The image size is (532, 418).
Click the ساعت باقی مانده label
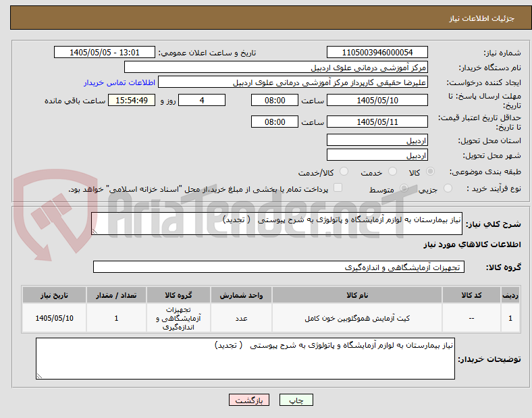coord(75,101)
